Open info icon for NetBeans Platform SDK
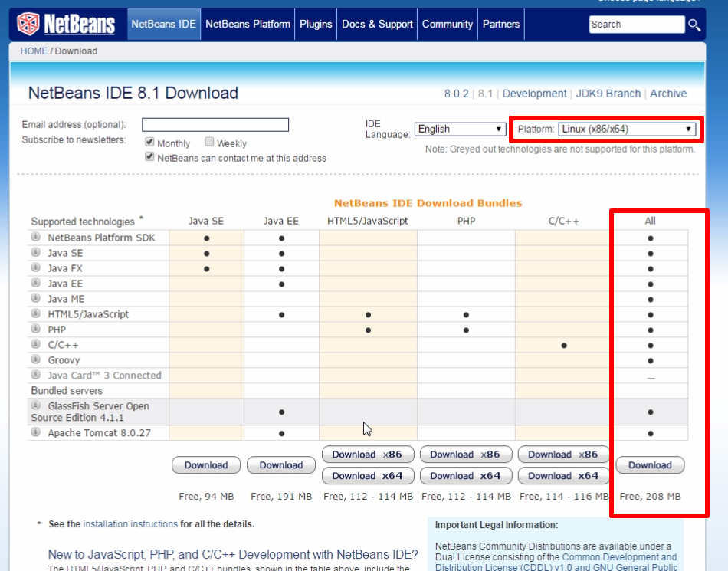The image size is (728, 571). pyautogui.click(x=36, y=237)
